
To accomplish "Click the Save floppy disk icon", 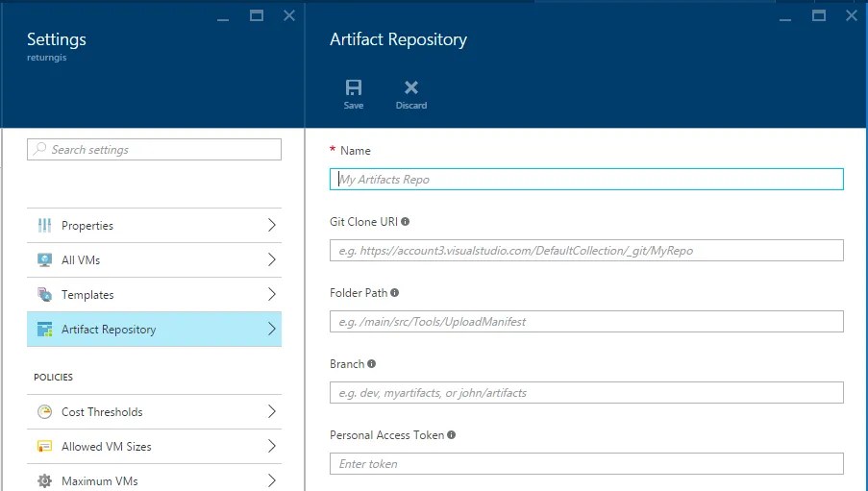I will 353,87.
